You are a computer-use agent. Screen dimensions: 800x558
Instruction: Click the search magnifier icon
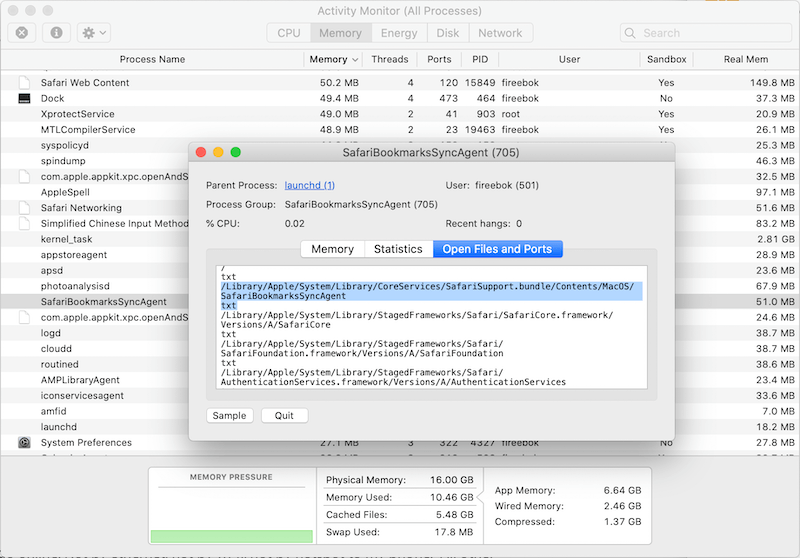(630, 33)
